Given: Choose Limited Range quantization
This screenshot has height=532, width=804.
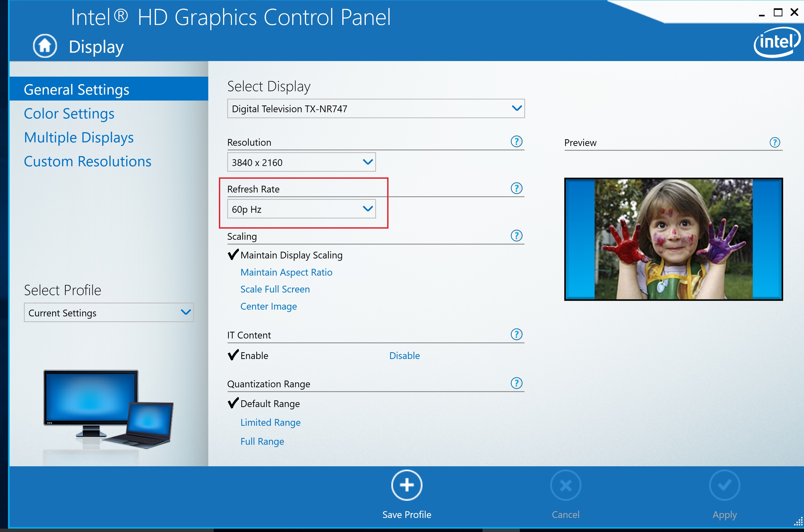Looking at the screenshot, I should (270, 422).
